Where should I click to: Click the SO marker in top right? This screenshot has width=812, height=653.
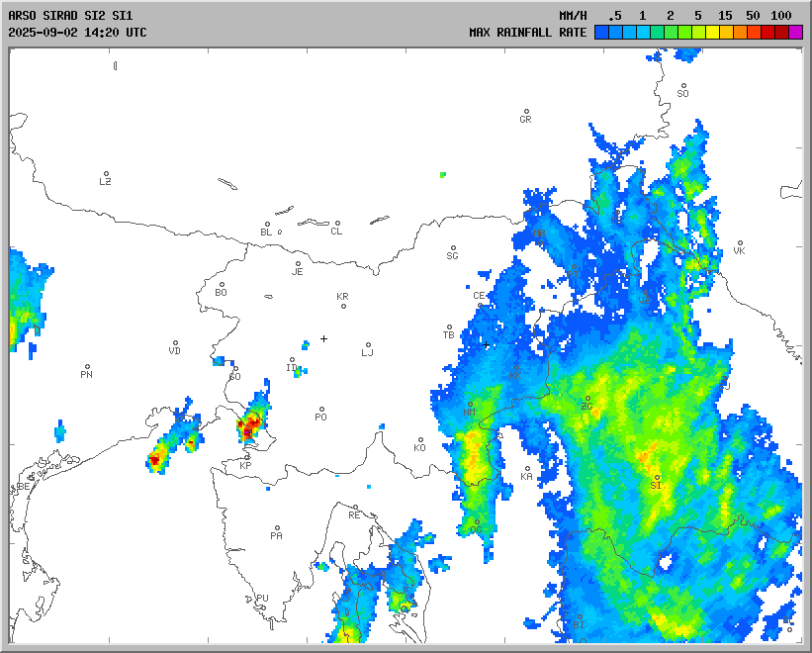tap(682, 86)
